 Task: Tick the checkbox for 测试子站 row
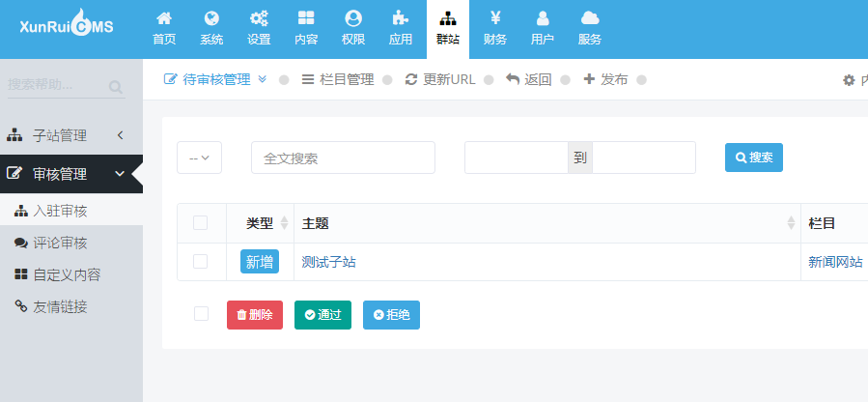pos(201,261)
